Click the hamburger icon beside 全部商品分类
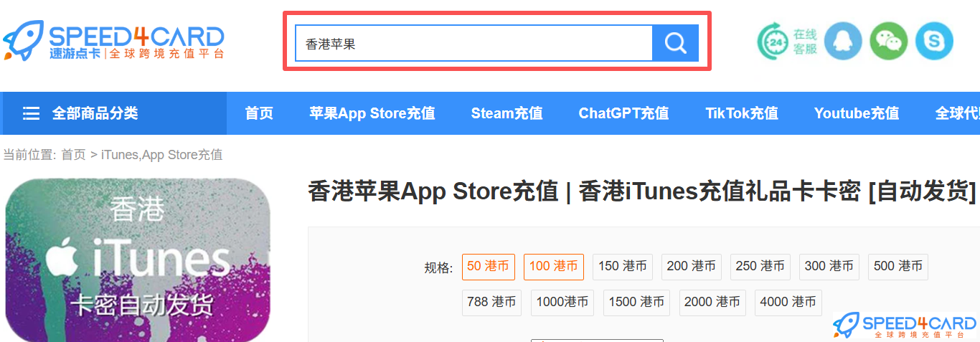The image size is (980, 342). (x=31, y=113)
